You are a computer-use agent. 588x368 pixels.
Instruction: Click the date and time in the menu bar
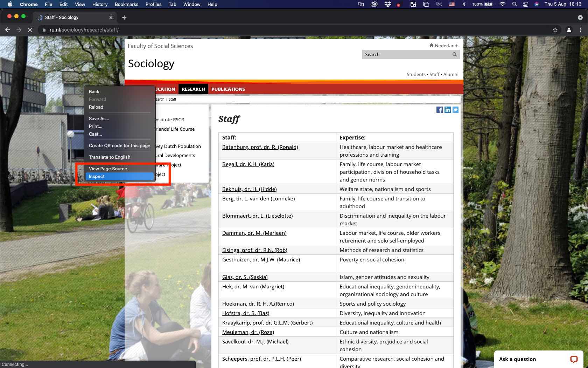click(563, 4)
